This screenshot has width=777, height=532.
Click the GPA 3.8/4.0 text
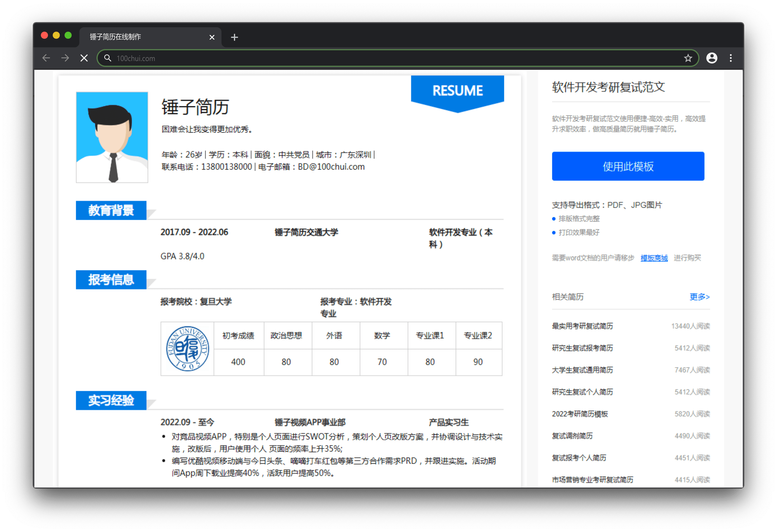182,256
